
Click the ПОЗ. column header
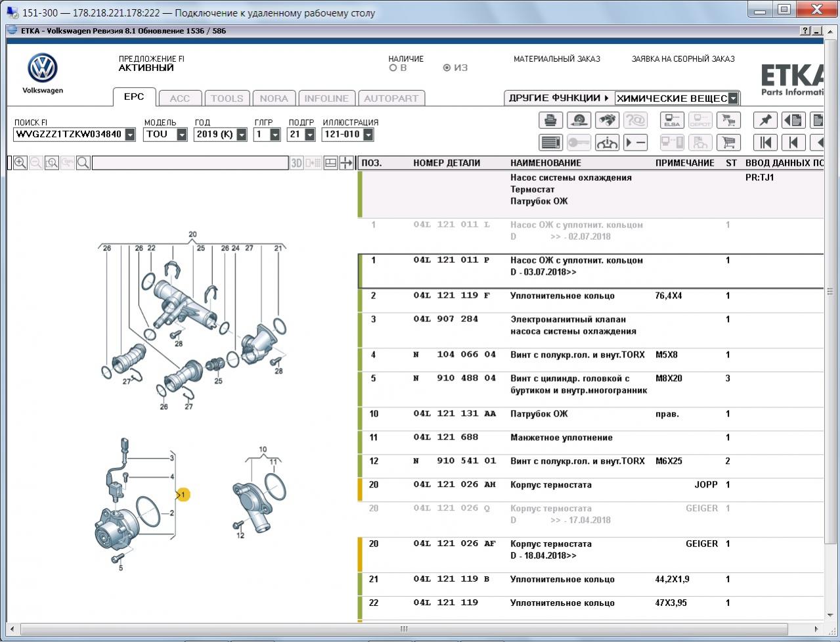372,163
